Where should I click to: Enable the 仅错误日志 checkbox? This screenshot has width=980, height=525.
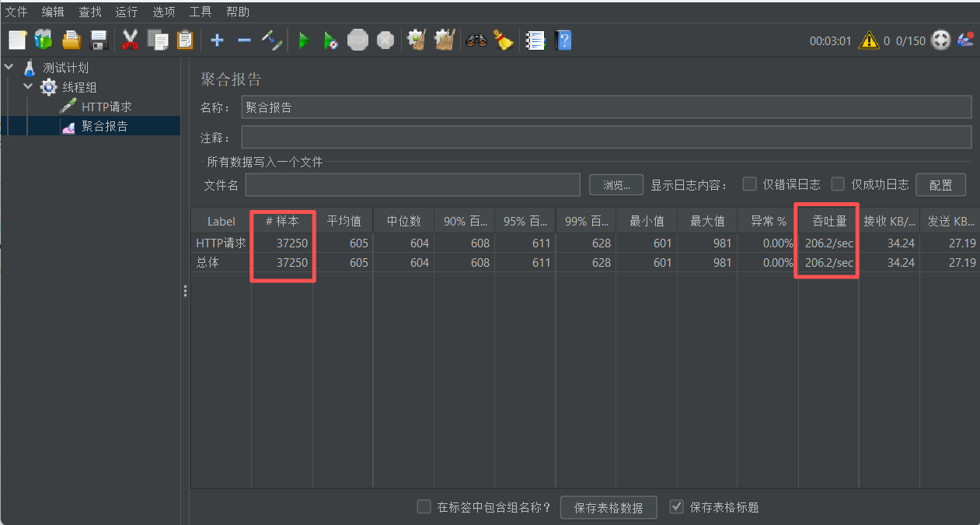(749, 184)
